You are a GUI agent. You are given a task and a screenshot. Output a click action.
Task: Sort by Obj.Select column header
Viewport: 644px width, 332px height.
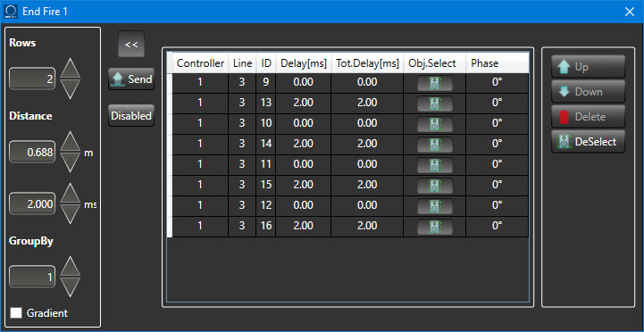pyautogui.click(x=434, y=63)
